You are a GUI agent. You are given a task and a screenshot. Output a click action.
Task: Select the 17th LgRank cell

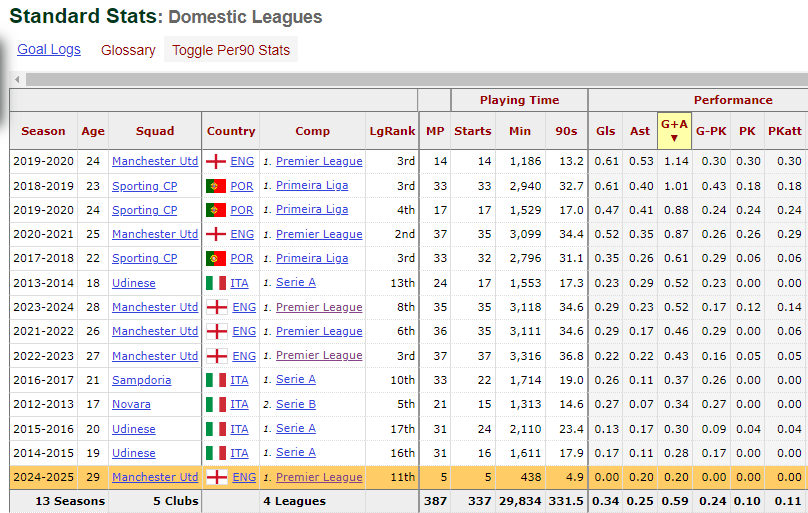tap(392, 429)
